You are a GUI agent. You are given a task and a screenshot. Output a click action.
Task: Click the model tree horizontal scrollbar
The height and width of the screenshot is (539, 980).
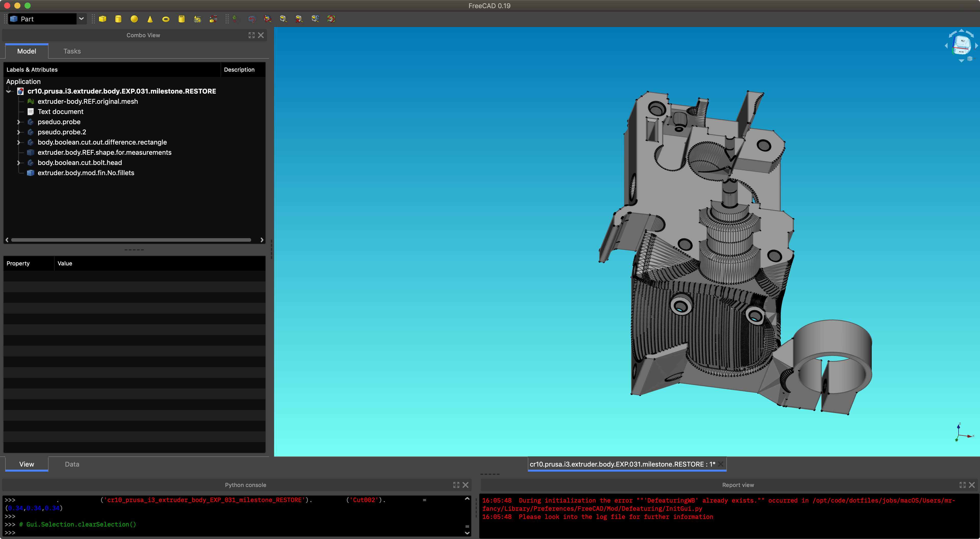click(131, 240)
